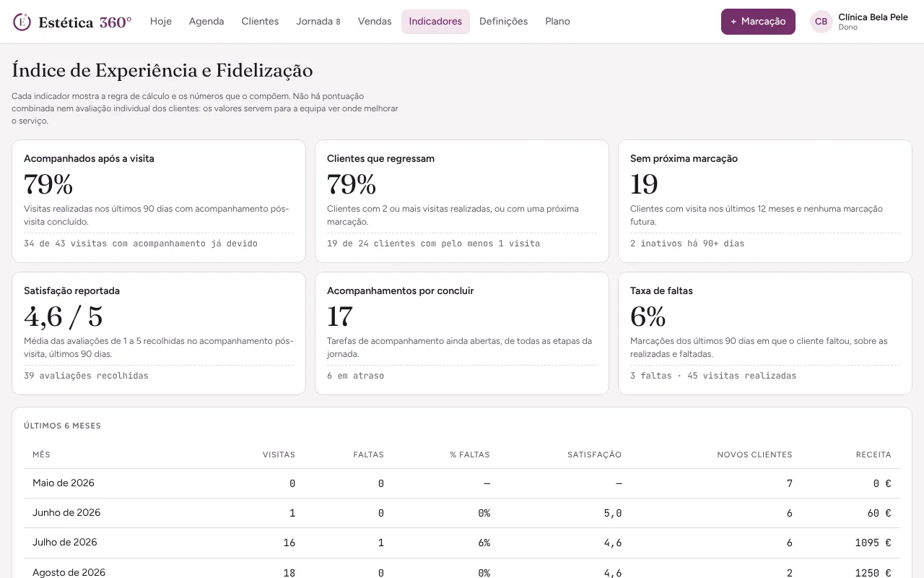Click the Índice de Experiência e Fidelização heading
Image resolution: width=924 pixels, height=578 pixels.
[x=162, y=70]
